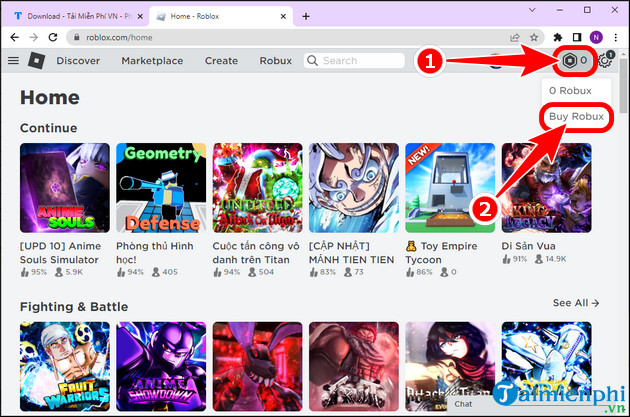Click the Continue section heading
This screenshot has height=417, width=630.
coord(49,128)
